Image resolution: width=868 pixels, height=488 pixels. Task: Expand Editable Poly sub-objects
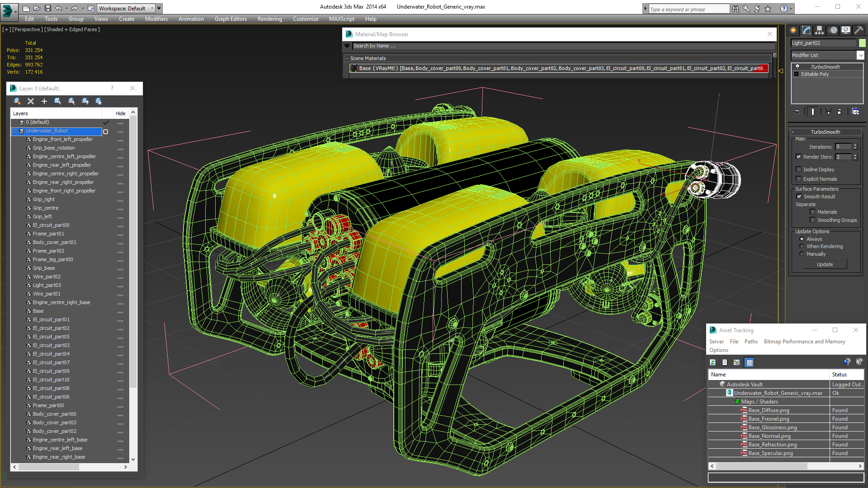(797, 74)
